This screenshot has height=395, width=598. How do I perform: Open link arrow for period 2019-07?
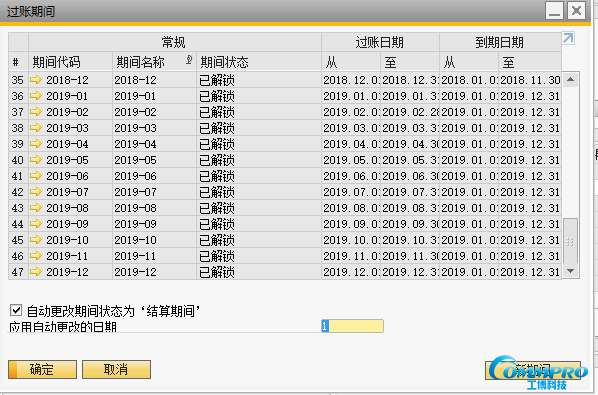36,192
